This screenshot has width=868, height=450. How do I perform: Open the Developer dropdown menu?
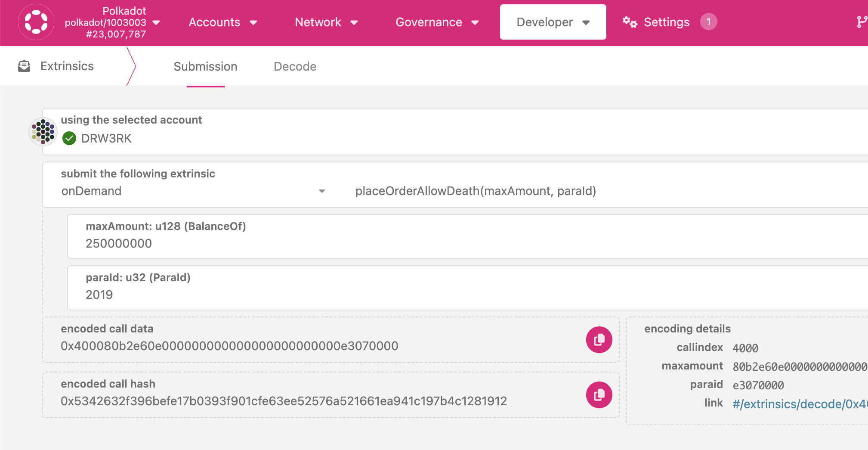tap(553, 22)
